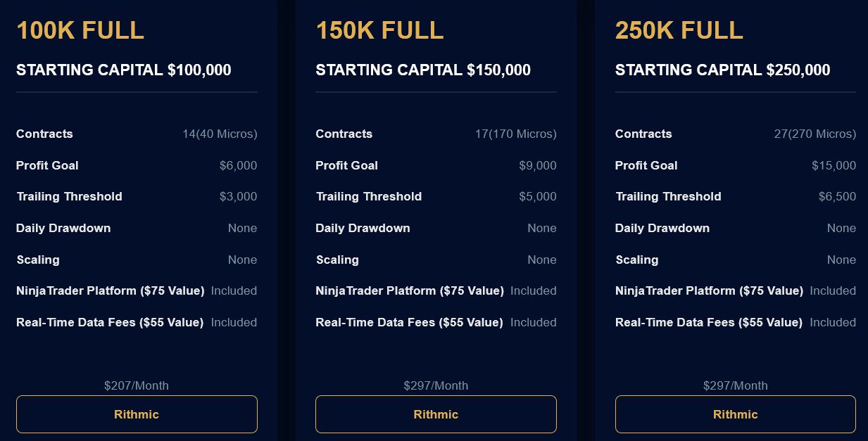Click Starting Capital $100,000 text
868x441 pixels.
[124, 70]
